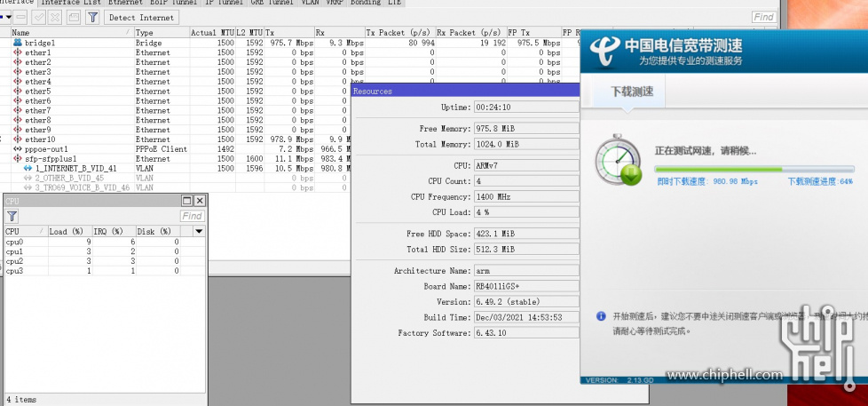Click the 1_INTERNET_B_VID_41 VLAN icon
868x406 pixels.
click(28, 169)
